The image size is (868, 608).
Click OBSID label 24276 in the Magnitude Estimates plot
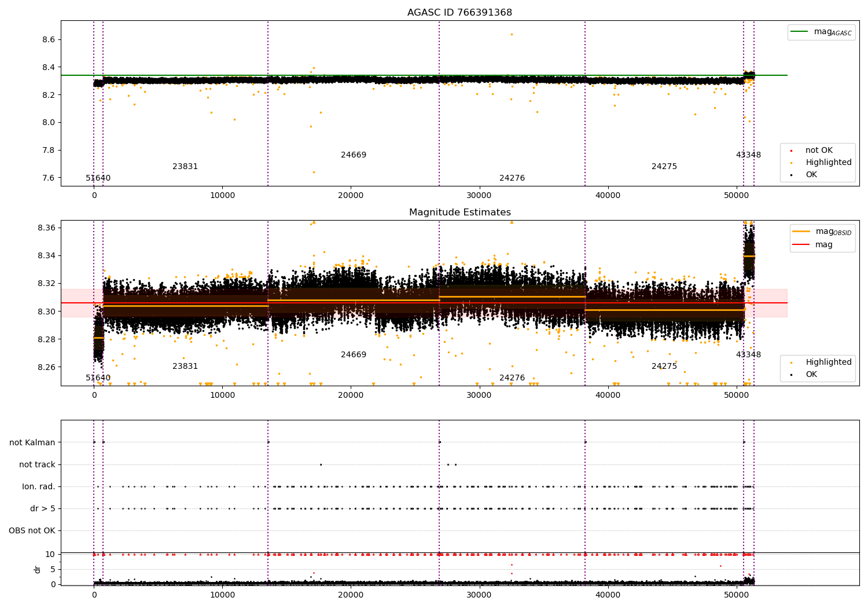512,378
